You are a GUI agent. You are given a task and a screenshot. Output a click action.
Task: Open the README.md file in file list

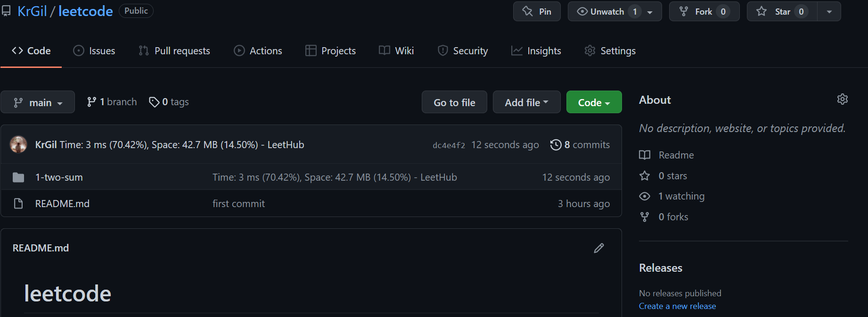click(x=62, y=204)
